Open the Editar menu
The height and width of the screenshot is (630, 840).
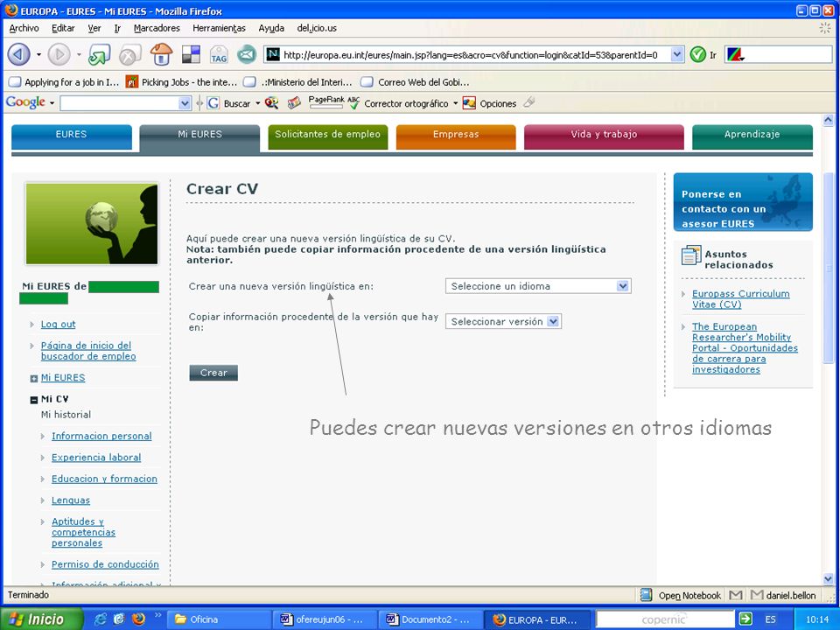(63, 28)
